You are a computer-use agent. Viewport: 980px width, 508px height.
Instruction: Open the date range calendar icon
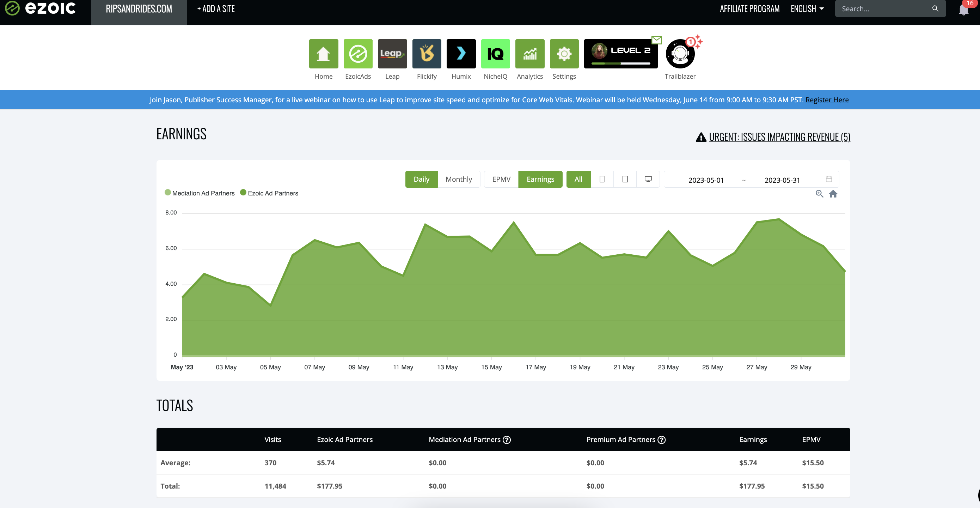[x=829, y=179]
